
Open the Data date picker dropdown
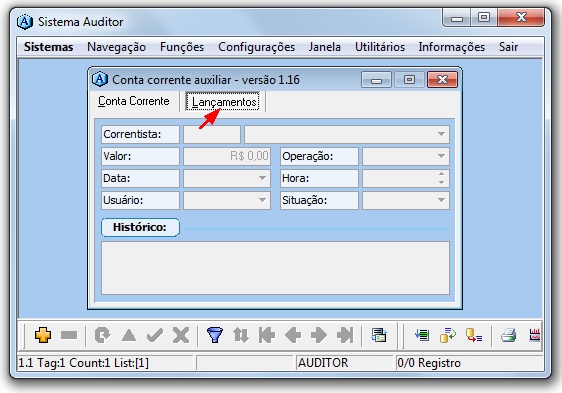click(262, 178)
